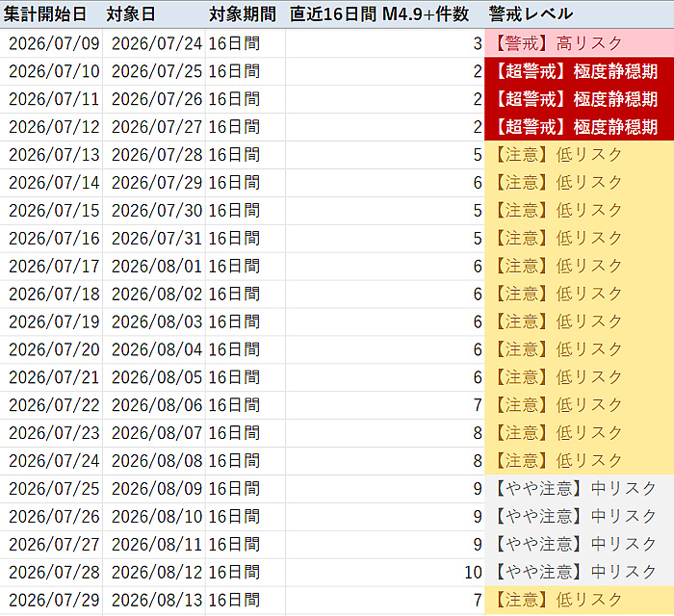Click count cell 10
The image size is (674, 616).
(x=385, y=573)
